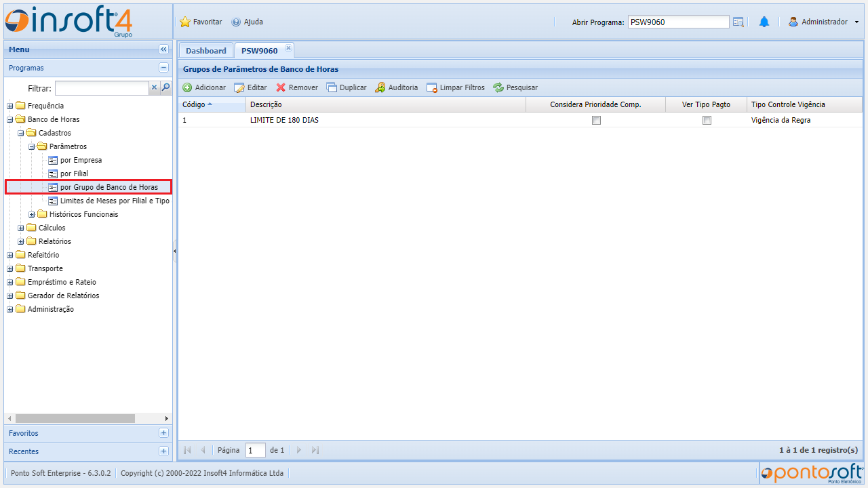Click inside the Filtrar input field
The image size is (868, 488).
pos(102,87)
